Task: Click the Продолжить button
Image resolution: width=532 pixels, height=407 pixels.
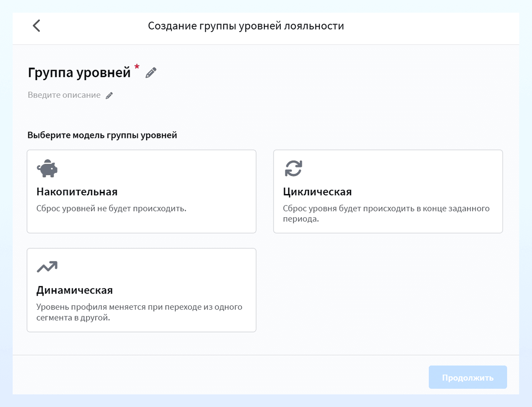Action: pos(467,377)
